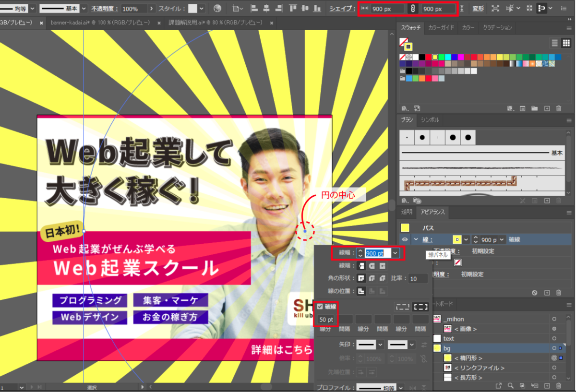Switch to the カラー tab
This screenshot has width=576, height=392.
click(468, 28)
